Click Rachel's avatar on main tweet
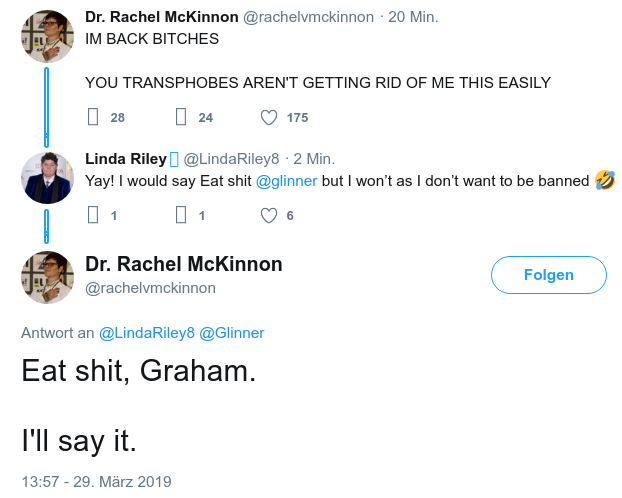Viewport: 622px width, 498px height. (47, 276)
